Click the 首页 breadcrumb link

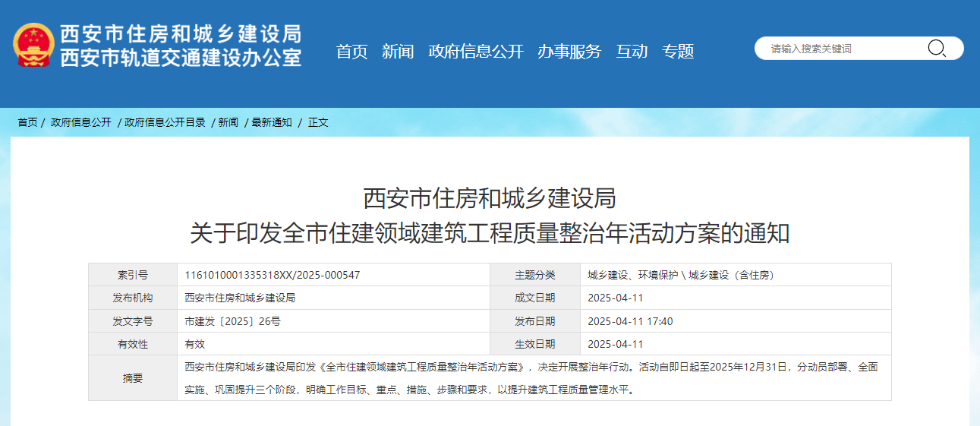point(27,122)
